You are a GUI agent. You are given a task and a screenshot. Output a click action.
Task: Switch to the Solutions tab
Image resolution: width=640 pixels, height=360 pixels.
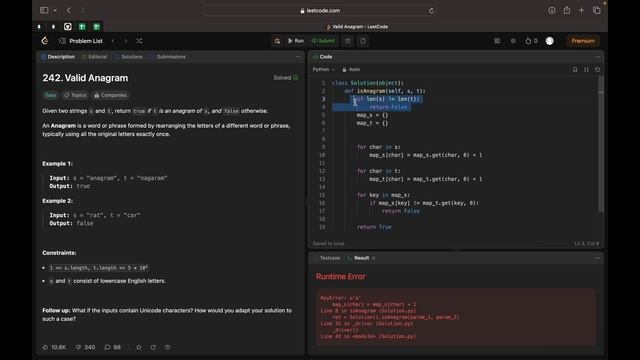129,57
